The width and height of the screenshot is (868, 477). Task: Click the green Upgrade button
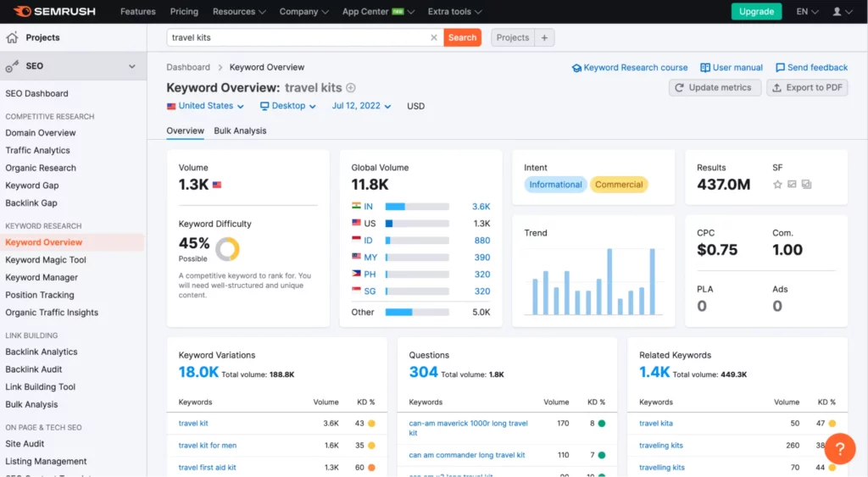point(756,12)
